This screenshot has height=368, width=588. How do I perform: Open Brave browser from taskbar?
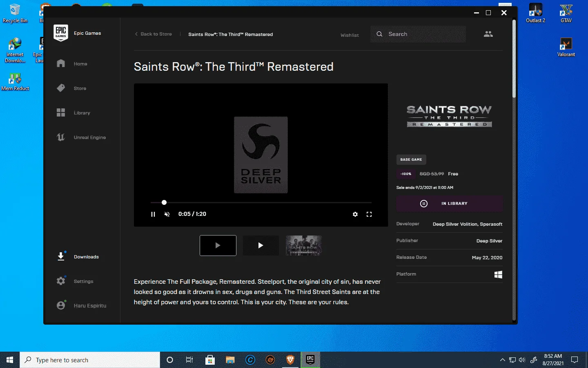290,360
